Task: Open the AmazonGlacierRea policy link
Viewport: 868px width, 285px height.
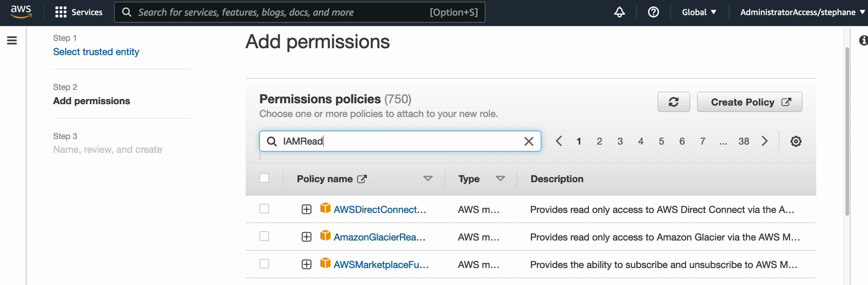Action: point(379,237)
